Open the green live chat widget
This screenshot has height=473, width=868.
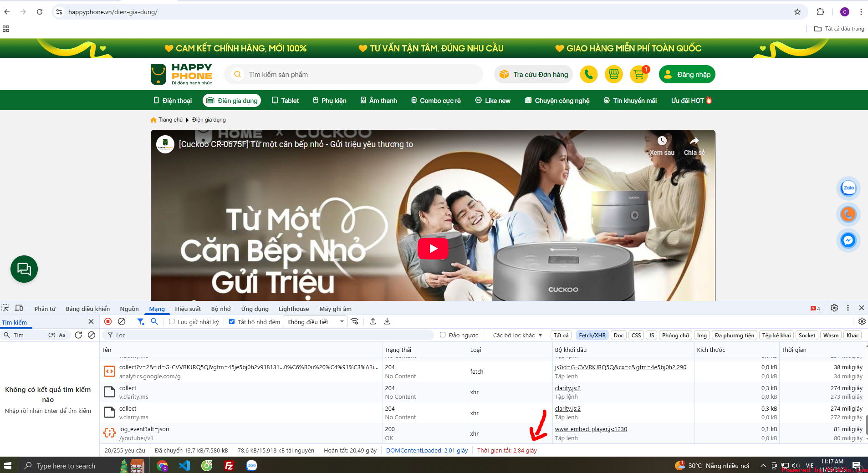click(24, 269)
